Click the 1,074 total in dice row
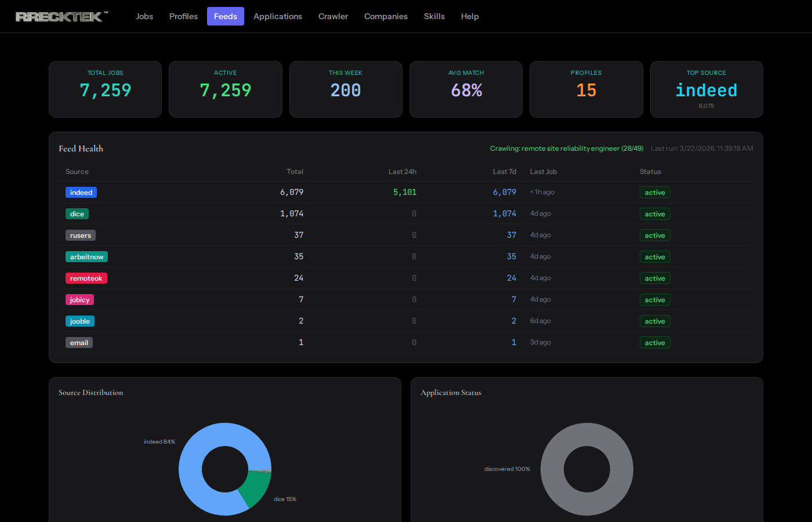The image size is (812, 522). pos(292,213)
